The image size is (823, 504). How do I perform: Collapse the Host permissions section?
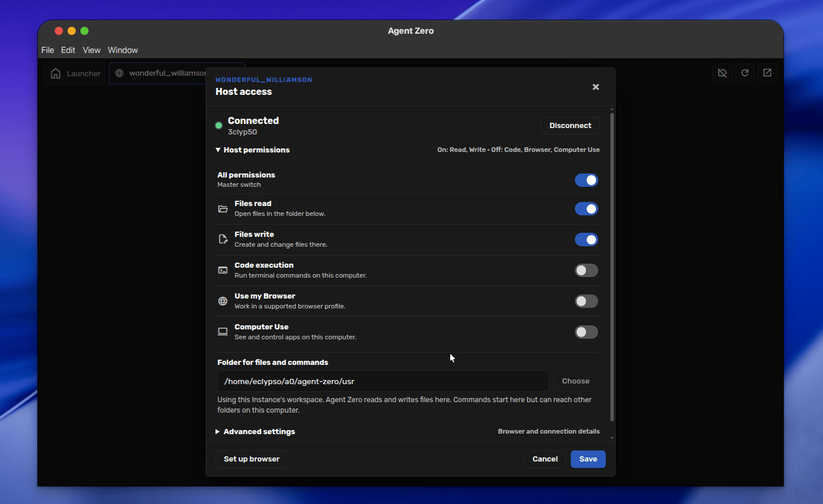[x=252, y=150]
